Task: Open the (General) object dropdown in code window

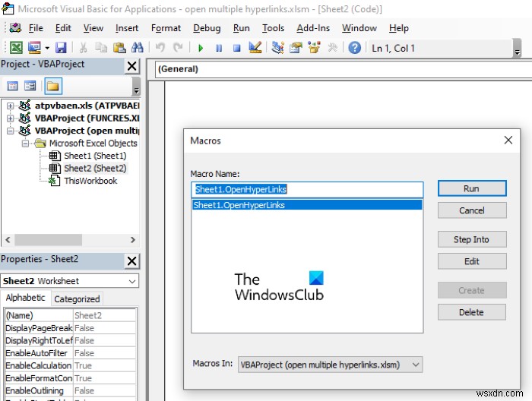Action: point(344,69)
